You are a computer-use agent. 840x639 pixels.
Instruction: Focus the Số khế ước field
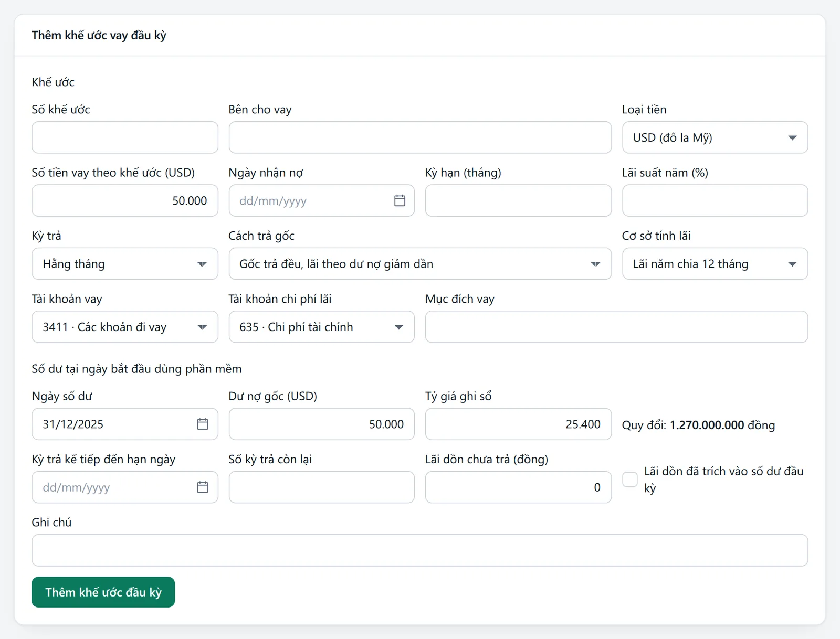coord(125,137)
